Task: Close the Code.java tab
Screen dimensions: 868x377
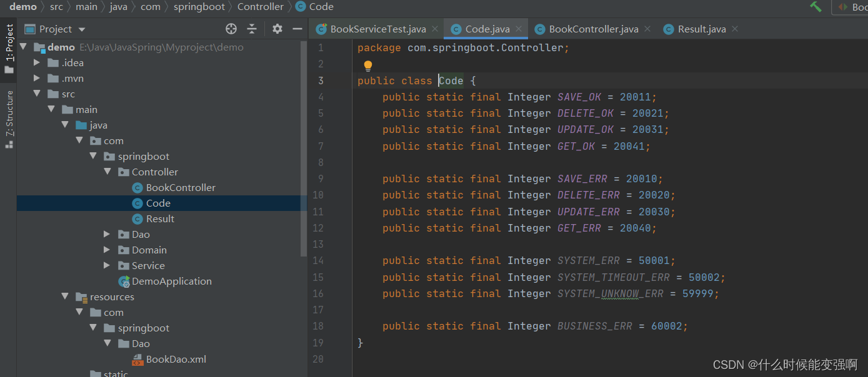Action: pos(519,29)
